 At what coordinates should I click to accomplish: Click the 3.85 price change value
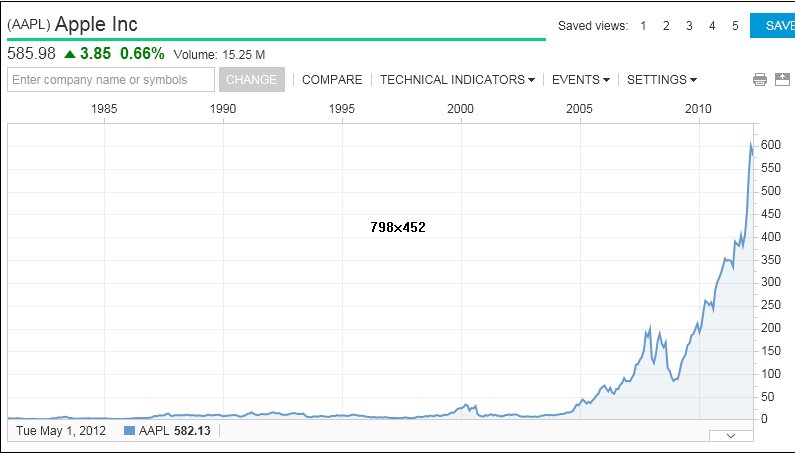click(95, 53)
